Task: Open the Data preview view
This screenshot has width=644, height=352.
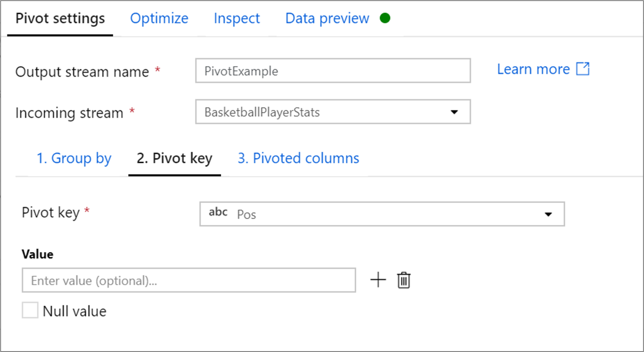Action: click(326, 18)
